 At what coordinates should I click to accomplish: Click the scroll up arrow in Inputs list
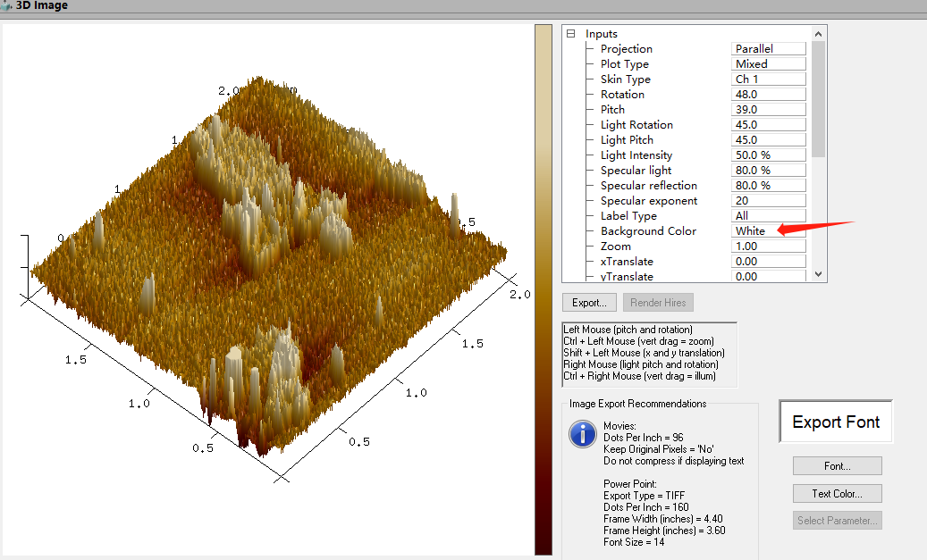click(x=818, y=32)
